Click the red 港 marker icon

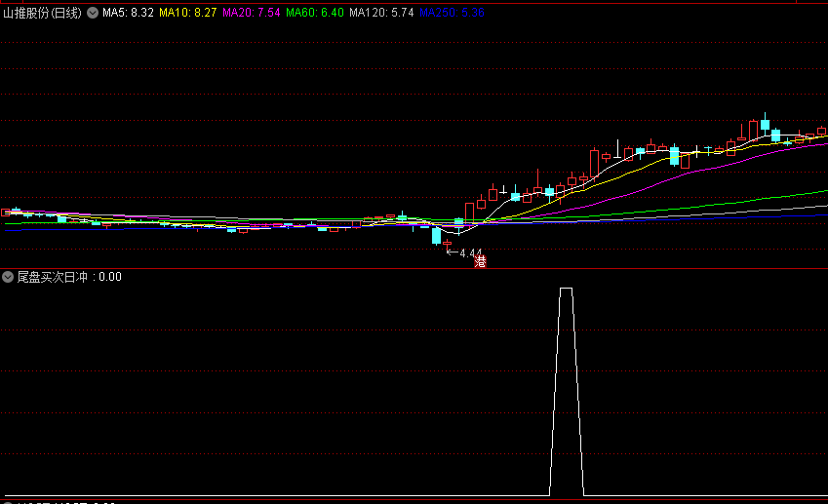pos(480,261)
